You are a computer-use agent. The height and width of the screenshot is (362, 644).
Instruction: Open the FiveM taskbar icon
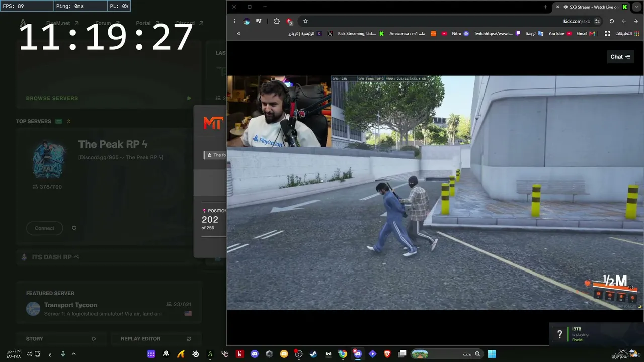pyautogui.click(x=210, y=354)
